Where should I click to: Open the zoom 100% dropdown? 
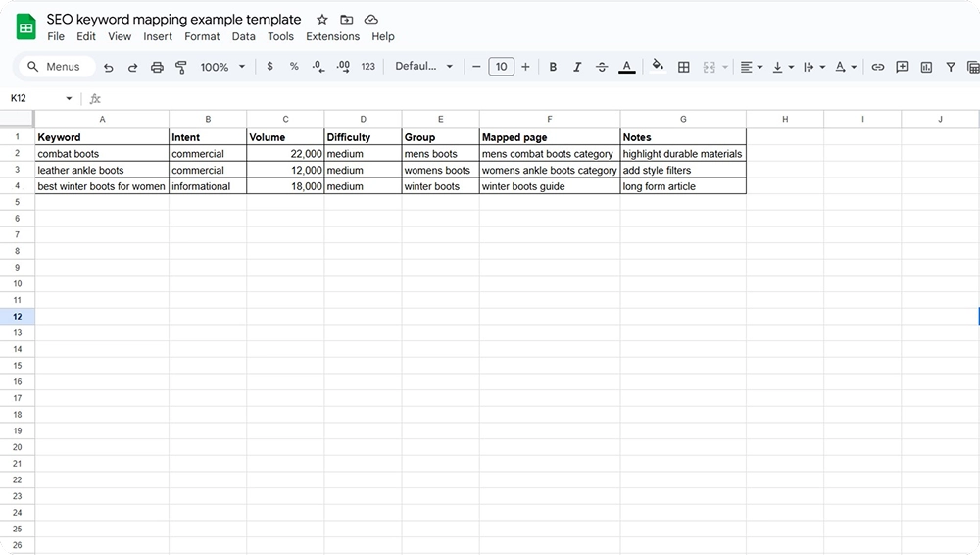222,67
